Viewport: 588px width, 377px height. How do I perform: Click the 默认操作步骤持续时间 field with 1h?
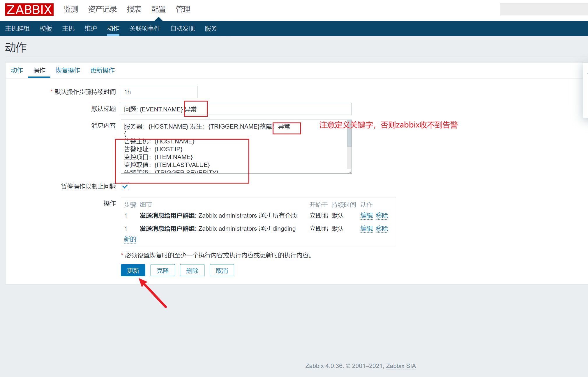pyautogui.click(x=159, y=92)
